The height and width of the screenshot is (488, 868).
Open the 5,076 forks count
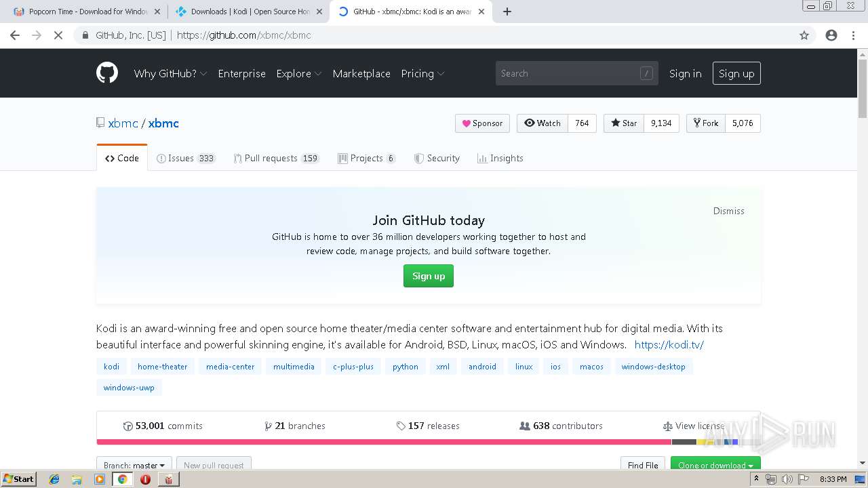click(743, 123)
